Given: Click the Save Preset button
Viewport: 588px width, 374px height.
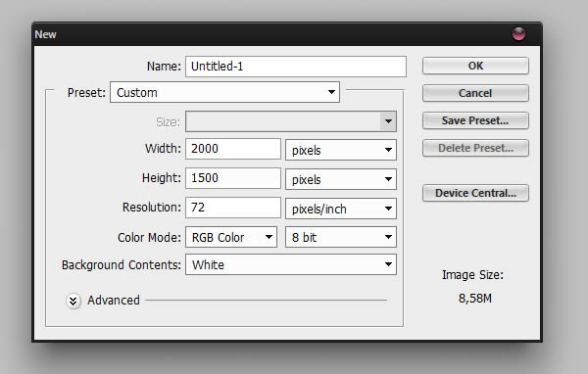Looking at the screenshot, I should [x=475, y=120].
